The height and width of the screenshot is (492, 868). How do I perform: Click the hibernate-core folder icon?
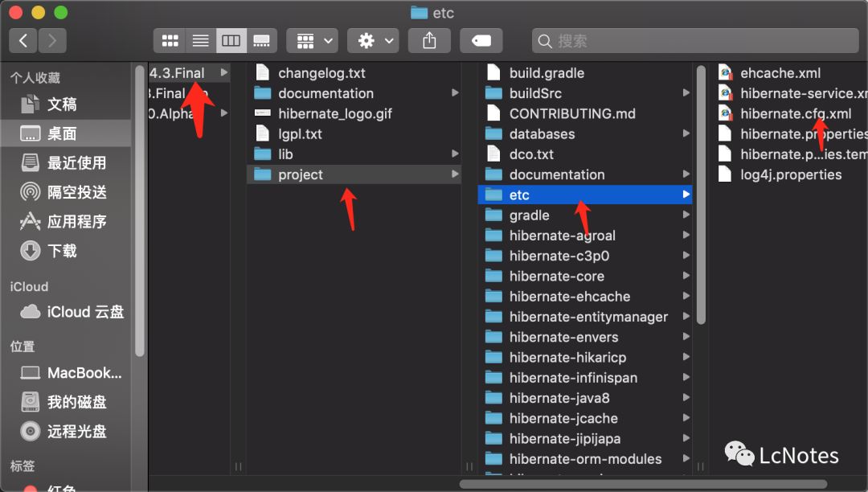click(493, 277)
